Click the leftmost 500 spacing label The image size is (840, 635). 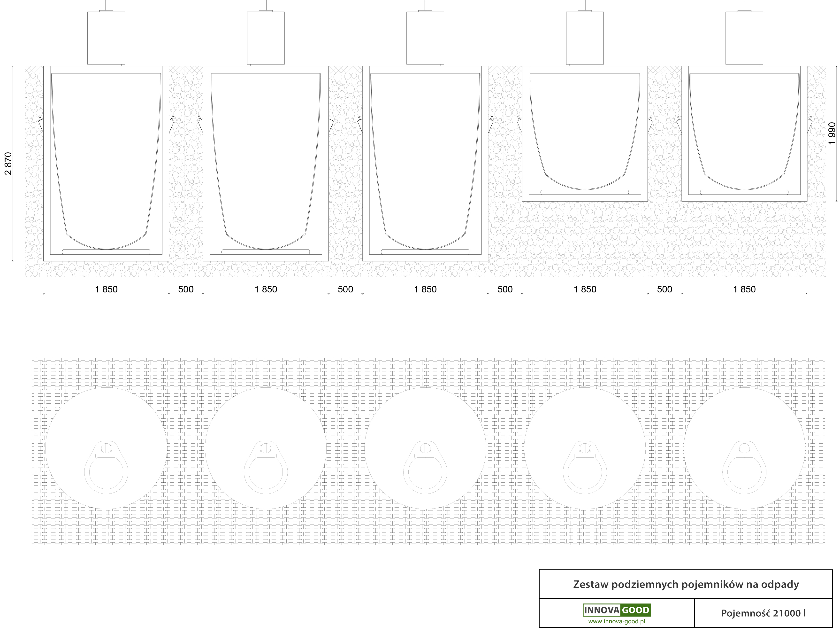pos(186,289)
